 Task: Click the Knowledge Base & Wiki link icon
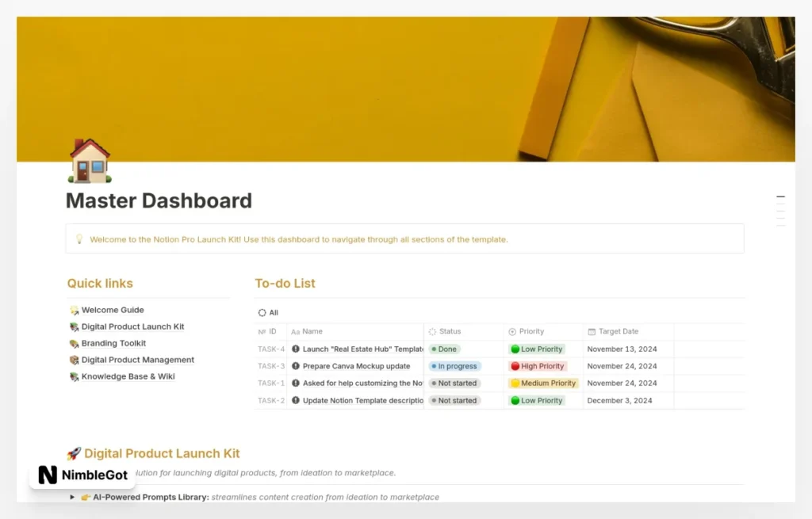pos(74,376)
